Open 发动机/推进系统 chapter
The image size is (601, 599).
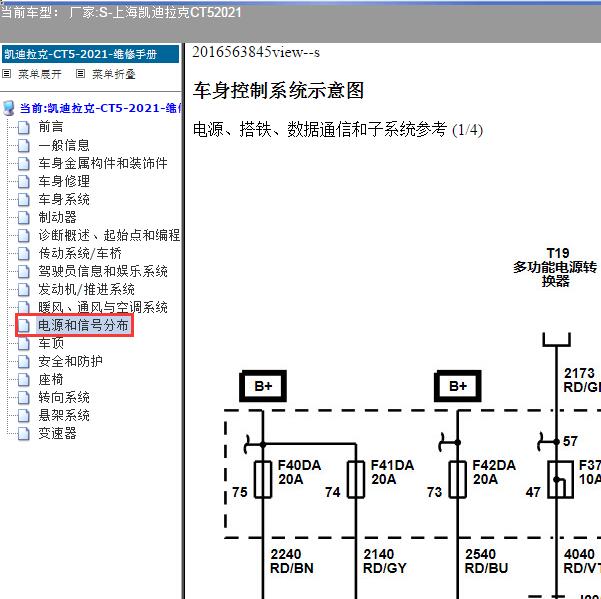86,289
